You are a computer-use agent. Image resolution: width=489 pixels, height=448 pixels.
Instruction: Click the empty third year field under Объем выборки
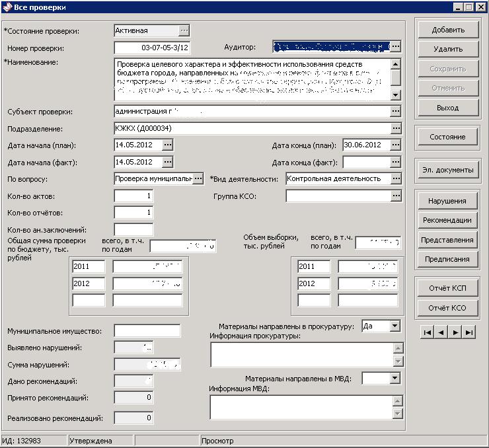[x=314, y=300]
